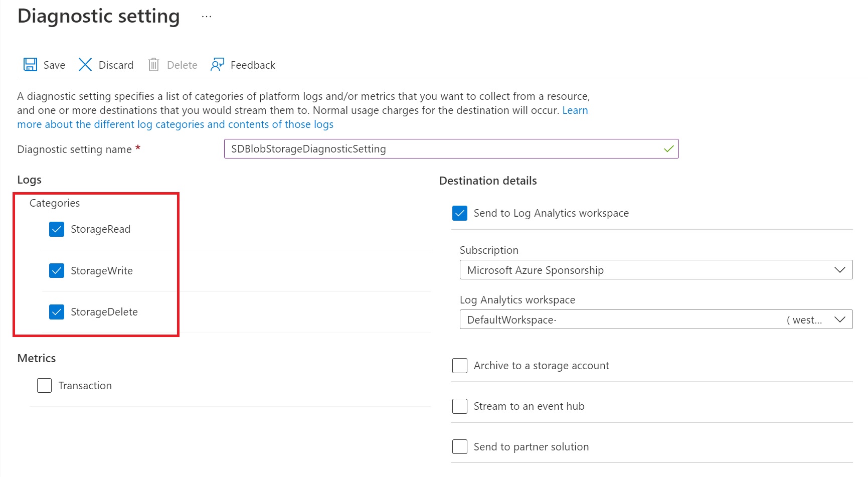Click the Save floppy disk icon

pos(30,65)
